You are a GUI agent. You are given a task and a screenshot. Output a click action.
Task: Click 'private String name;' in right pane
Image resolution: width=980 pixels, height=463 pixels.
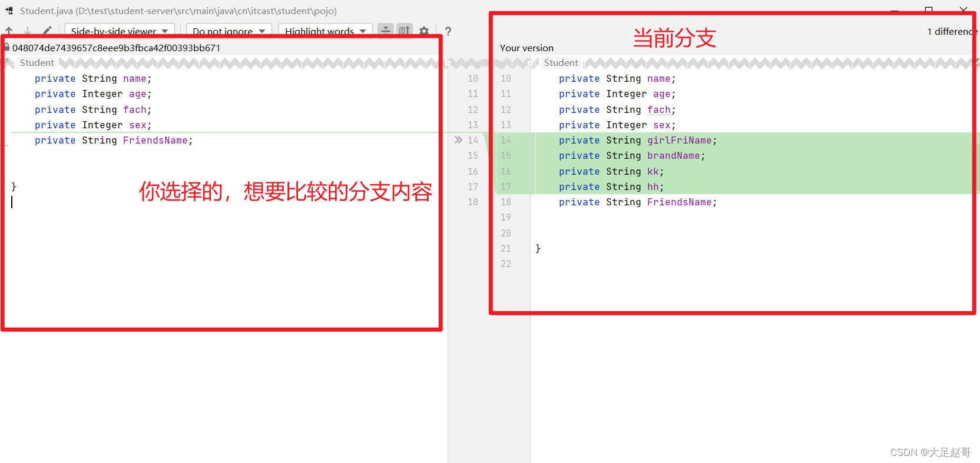[617, 78]
